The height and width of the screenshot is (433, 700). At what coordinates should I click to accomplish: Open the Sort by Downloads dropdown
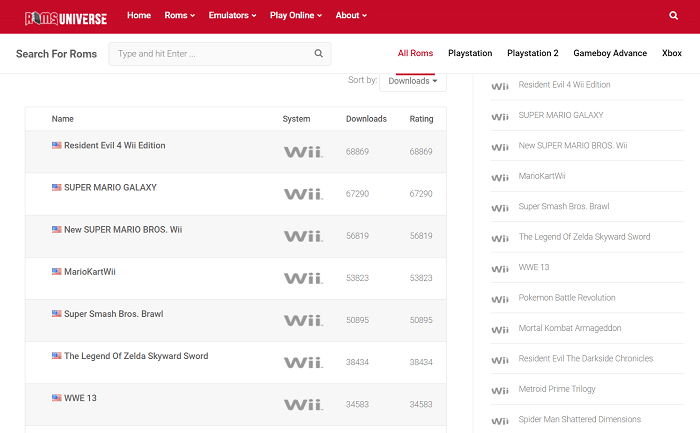(x=412, y=81)
